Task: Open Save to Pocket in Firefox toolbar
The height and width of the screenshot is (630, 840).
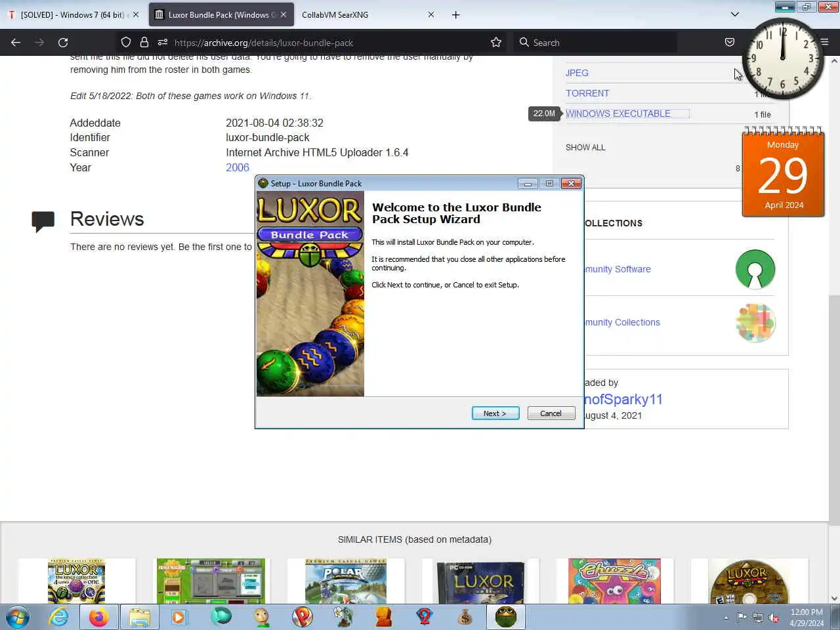Action: pyautogui.click(x=730, y=42)
